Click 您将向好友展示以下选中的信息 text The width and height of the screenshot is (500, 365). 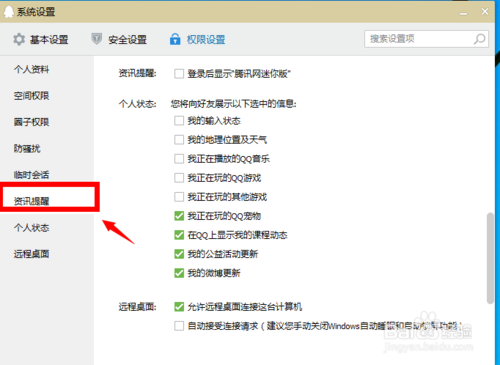(233, 104)
